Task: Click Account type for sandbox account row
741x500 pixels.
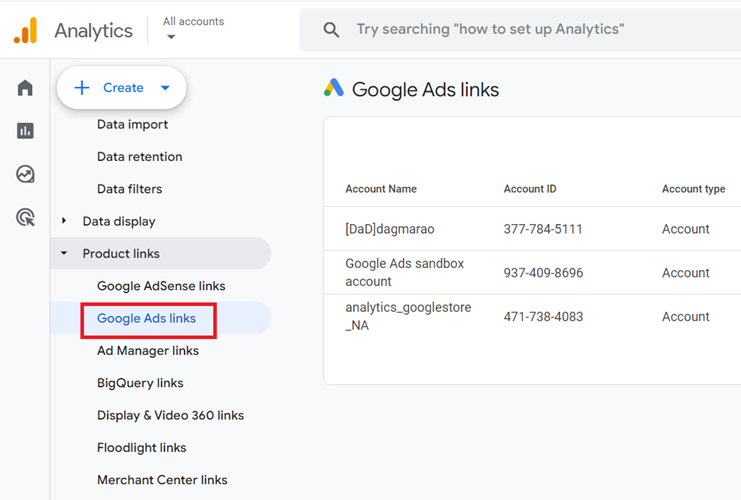Action: [685, 273]
